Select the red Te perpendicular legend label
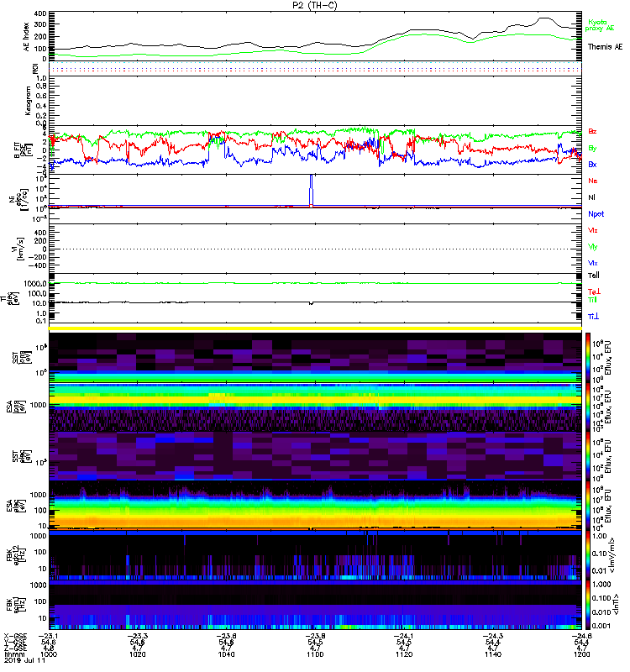The height and width of the screenshot is (672, 630). (594, 291)
